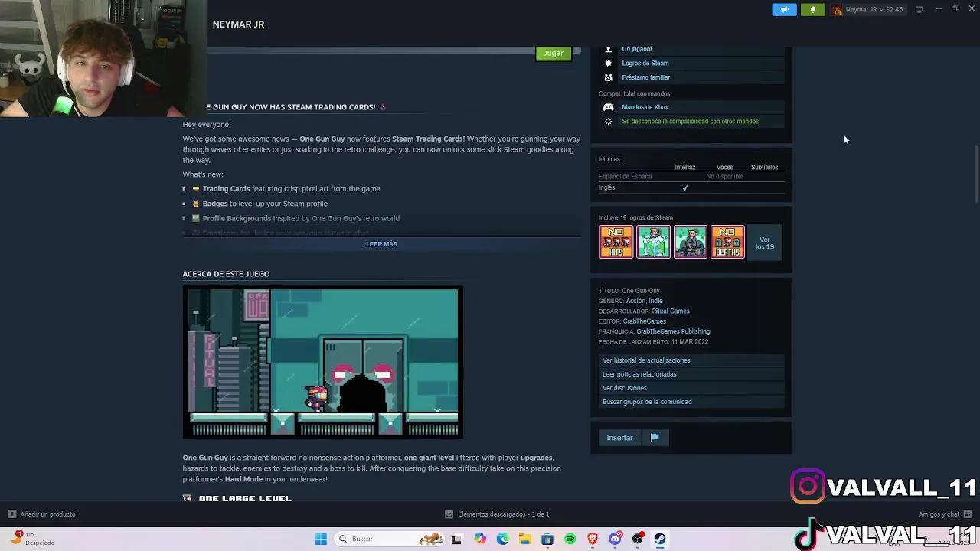Click the Steam achievements star icon
The image size is (980, 551).
point(609,63)
